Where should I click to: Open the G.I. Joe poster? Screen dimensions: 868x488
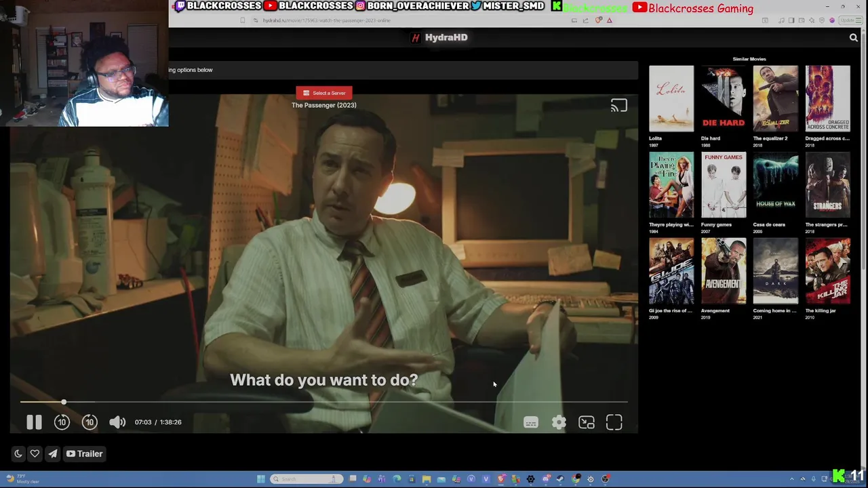coord(671,271)
